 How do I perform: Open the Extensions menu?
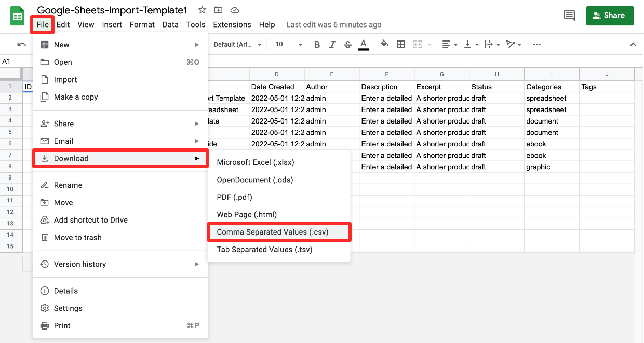232,24
